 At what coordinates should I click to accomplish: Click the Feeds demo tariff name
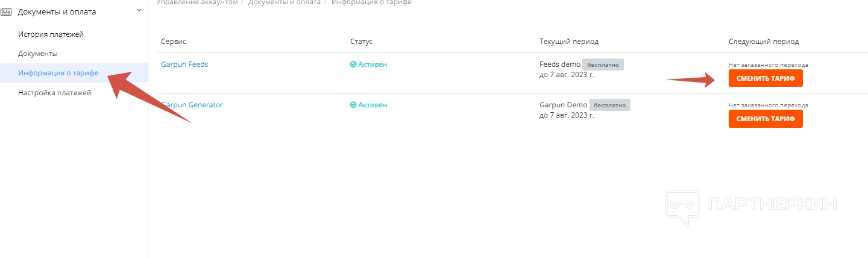point(560,64)
